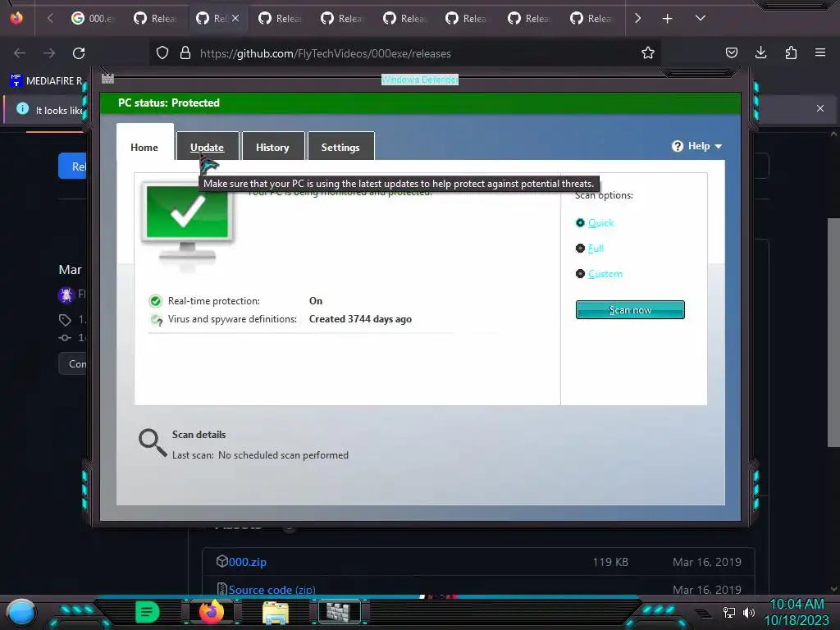The height and width of the screenshot is (630, 840).
Task: Click the PC status: Protected banner
Action: pos(420,103)
